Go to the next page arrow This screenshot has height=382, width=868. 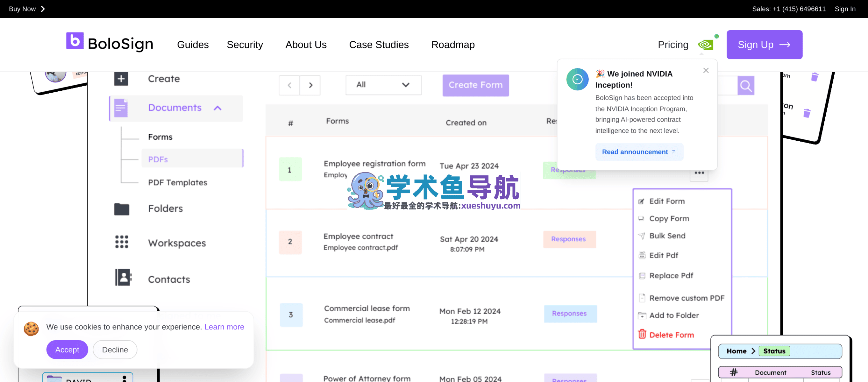[x=310, y=85]
